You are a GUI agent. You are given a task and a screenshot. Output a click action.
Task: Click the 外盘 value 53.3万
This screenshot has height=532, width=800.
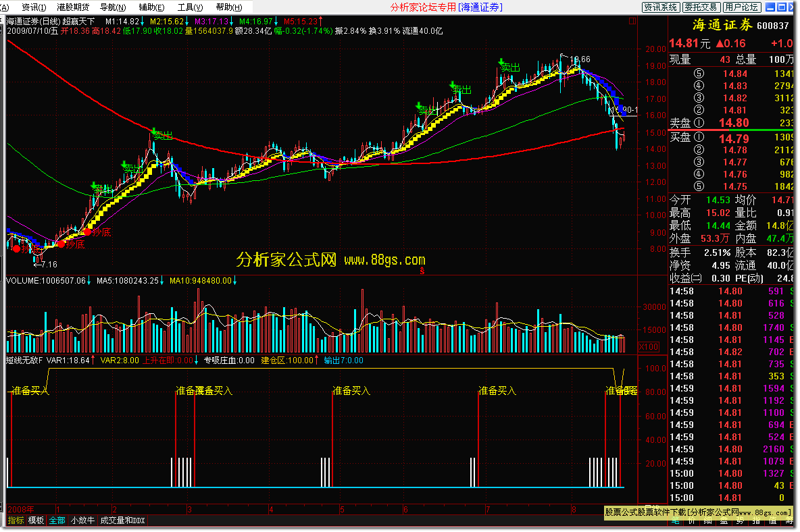[x=715, y=238]
